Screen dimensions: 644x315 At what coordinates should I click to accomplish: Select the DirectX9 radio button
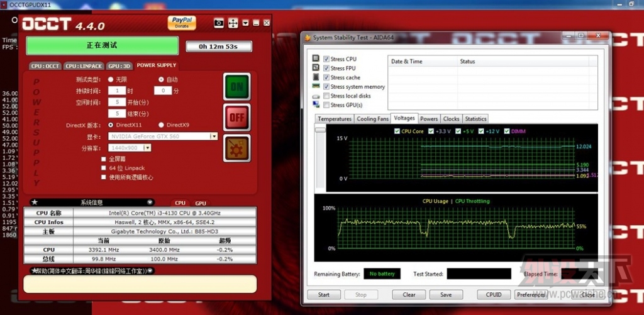tap(162, 125)
